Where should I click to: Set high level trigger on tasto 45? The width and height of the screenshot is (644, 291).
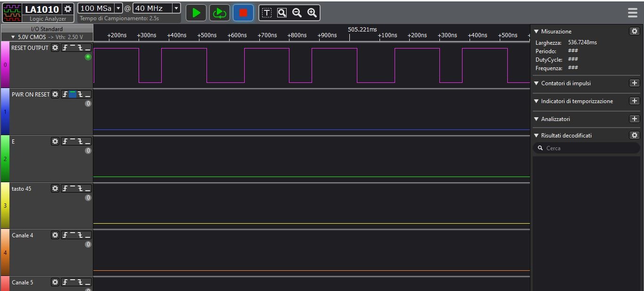[73, 188]
